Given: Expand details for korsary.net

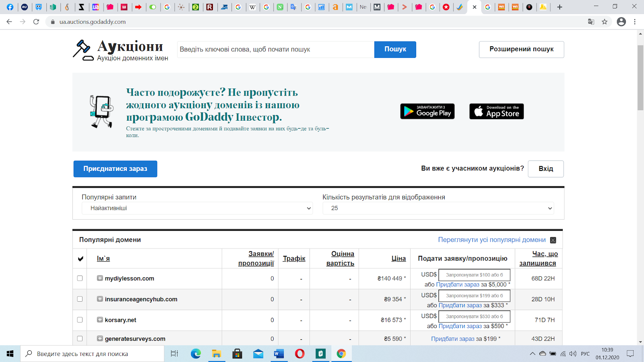Looking at the screenshot, I should pyautogui.click(x=100, y=320).
